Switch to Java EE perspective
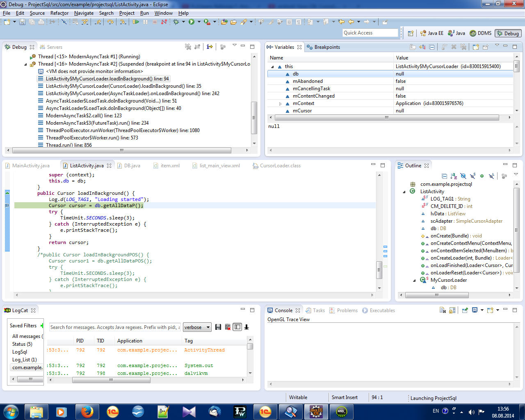Screen dimensions: 525x420 pos(432,33)
